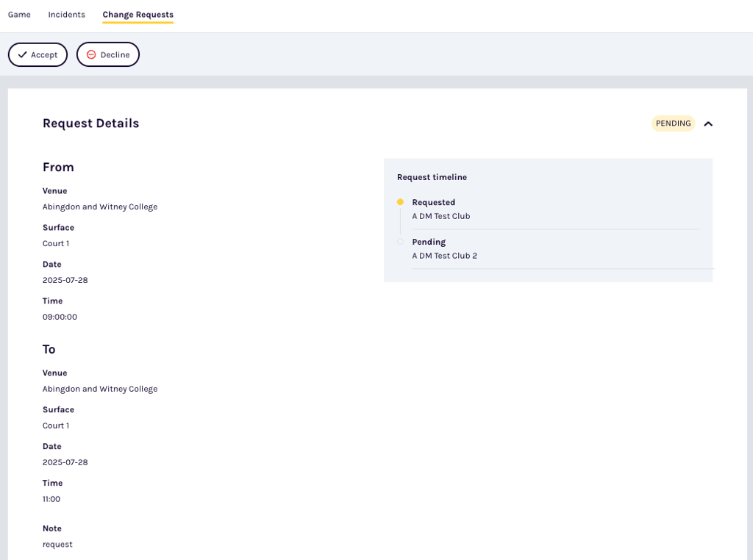Viewport: 753px width, 560px height.
Task: Click the note text 'request'
Action: (57, 545)
